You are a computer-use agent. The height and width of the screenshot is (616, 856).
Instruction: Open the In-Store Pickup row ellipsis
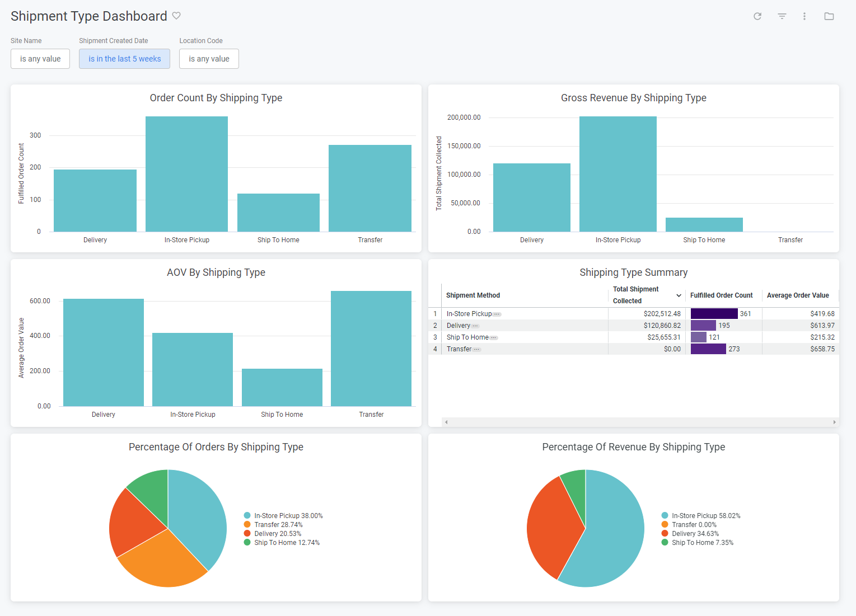497,314
